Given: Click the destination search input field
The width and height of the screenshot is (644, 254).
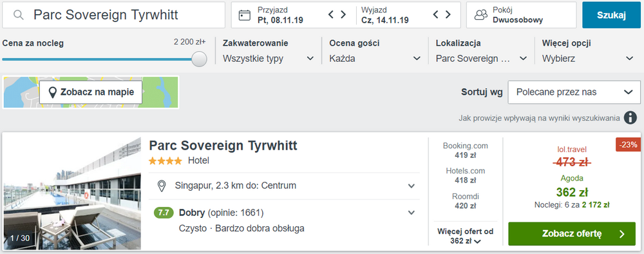Looking at the screenshot, I should tap(114, 15).
